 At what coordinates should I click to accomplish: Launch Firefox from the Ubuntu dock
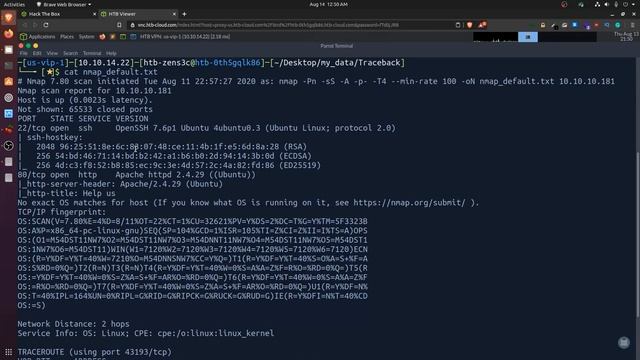[9, 34]
